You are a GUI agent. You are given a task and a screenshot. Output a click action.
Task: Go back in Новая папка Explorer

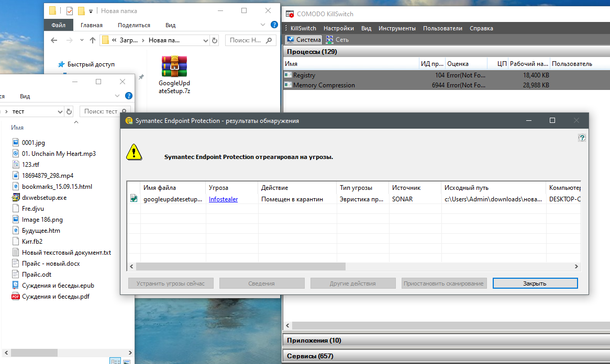pyautogui.click(x=54, y=40)
